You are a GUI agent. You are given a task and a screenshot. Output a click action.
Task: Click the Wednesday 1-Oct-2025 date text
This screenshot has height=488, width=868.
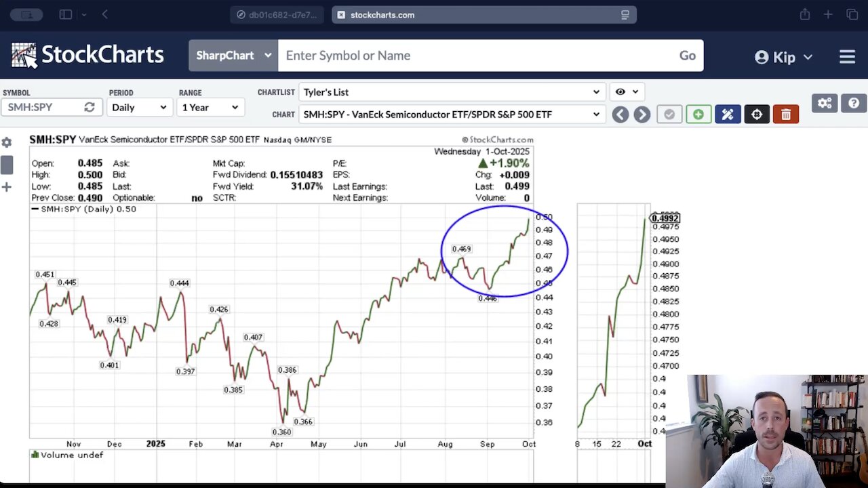[481, 152]
